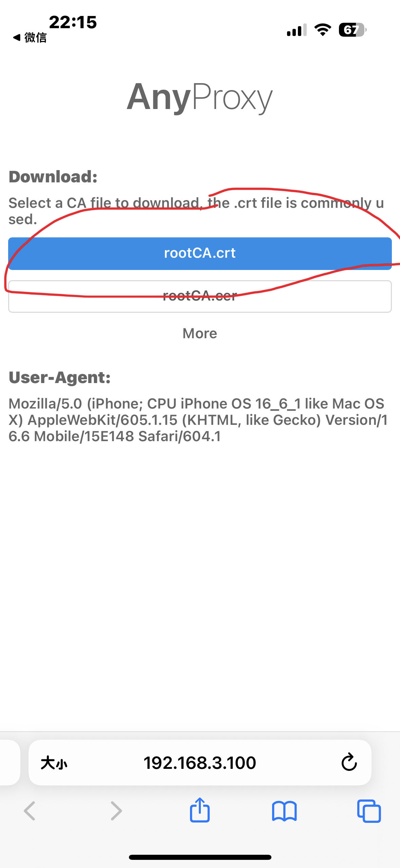
Task: Open the page size 大小 menu
Action: point(54,763)
